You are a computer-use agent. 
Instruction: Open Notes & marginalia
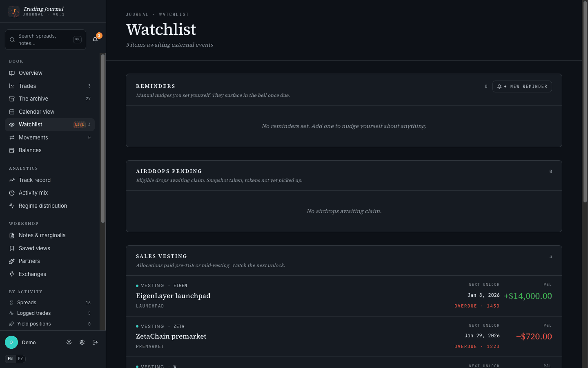50,236
